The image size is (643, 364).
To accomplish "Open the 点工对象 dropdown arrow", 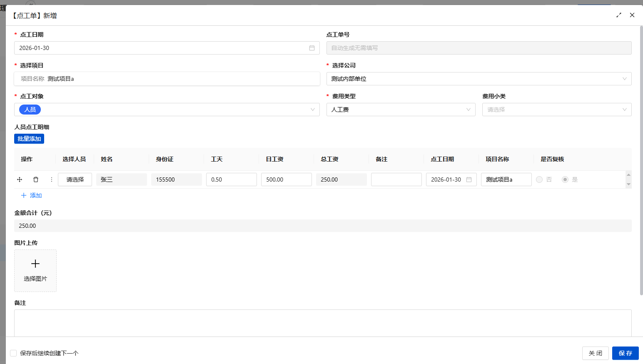I will (x=312, y=110).
